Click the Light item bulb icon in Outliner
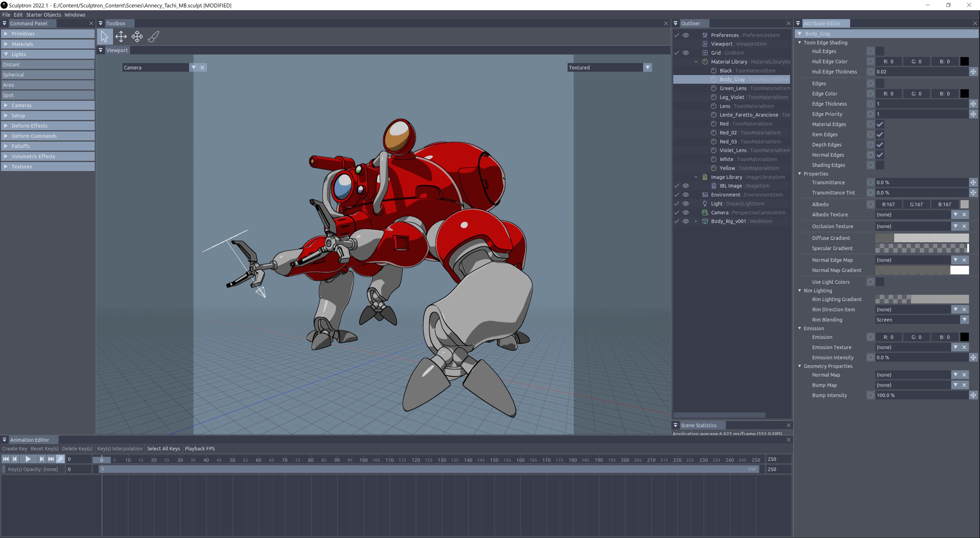The height and width of the screenshot is (538, 980). 705,204
